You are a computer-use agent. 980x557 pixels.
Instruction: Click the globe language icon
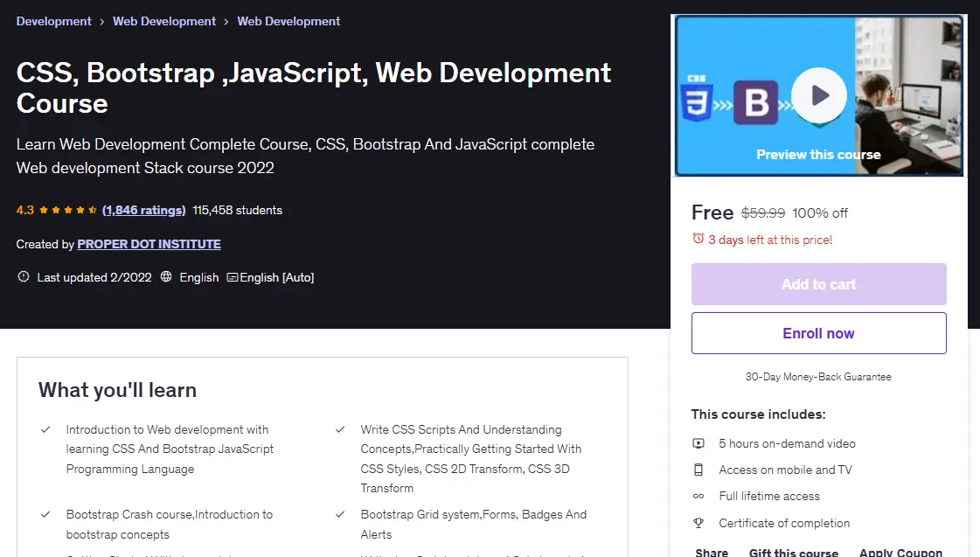coord(165,276)
